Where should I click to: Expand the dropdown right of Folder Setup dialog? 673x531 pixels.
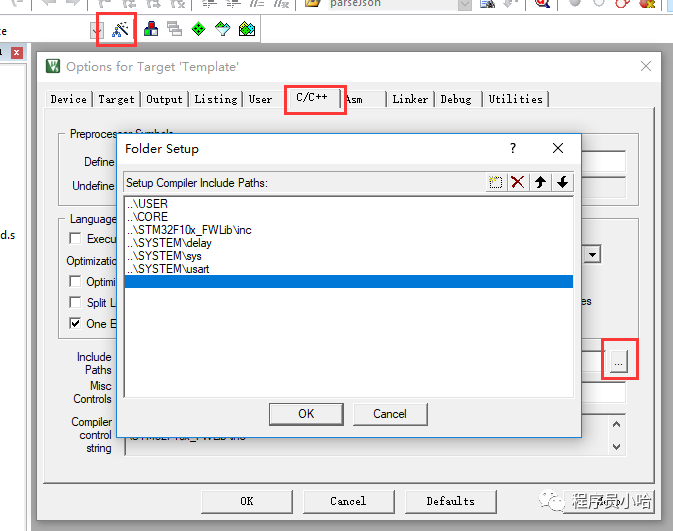593,255
